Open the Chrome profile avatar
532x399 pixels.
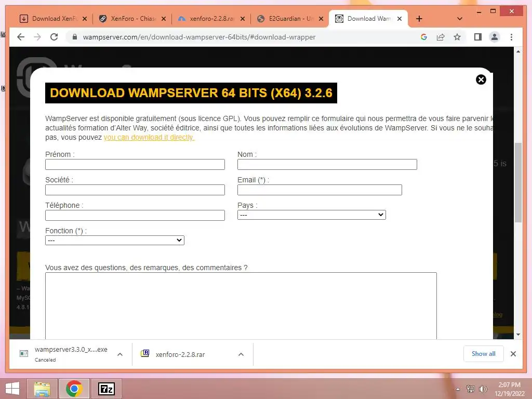495,37
